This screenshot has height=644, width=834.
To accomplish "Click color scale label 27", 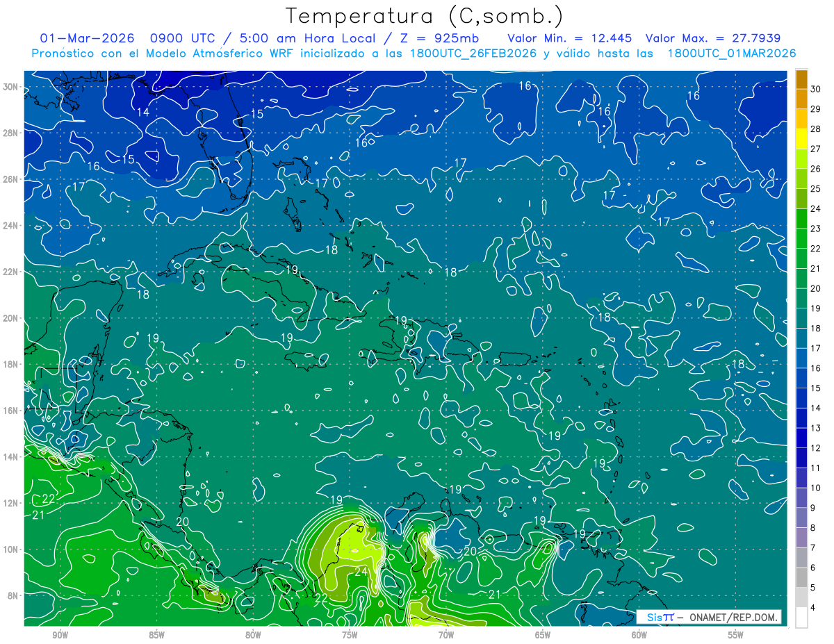I will coord(816,149).
